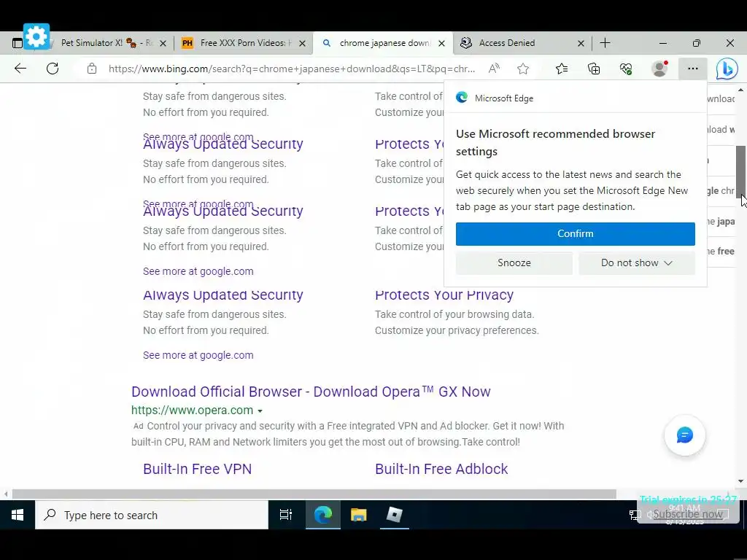Reload the page with the refresh icon
This screenshot has height=560, width=747.
coord(53,69)
